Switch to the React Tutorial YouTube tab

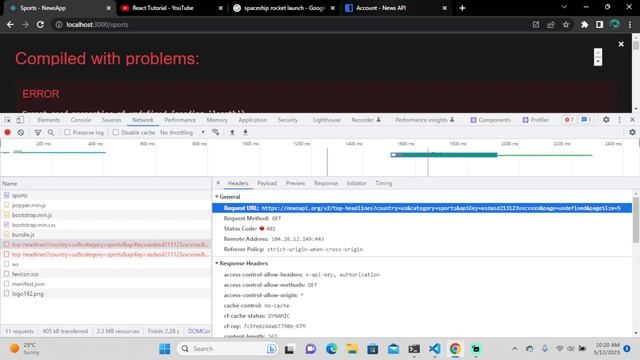[x=172, y=8]
